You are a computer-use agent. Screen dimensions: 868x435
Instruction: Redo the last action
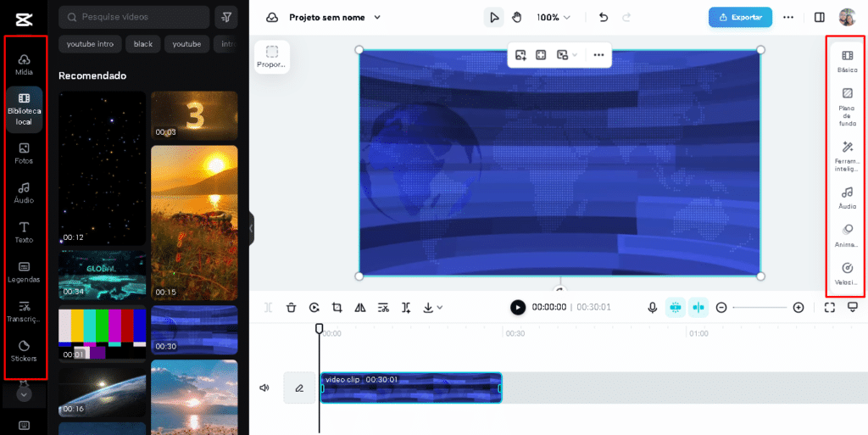[x=626, y=17]
